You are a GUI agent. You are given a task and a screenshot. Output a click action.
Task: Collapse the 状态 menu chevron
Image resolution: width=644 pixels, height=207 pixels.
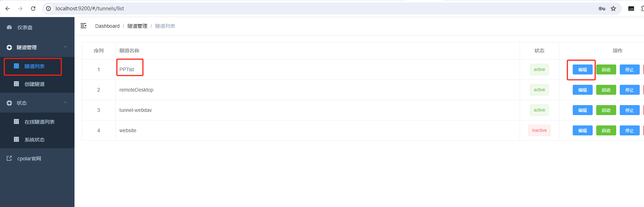tap(65, 103)
